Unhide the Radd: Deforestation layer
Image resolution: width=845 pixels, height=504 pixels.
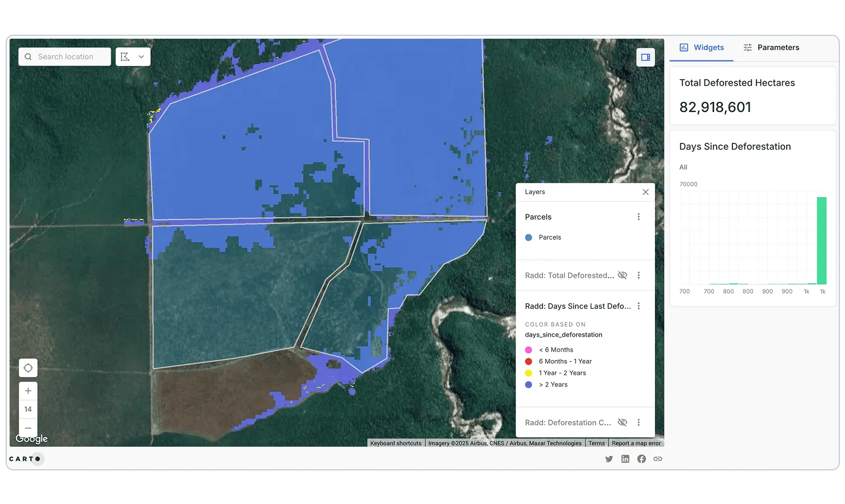click(x=623, y=422)
